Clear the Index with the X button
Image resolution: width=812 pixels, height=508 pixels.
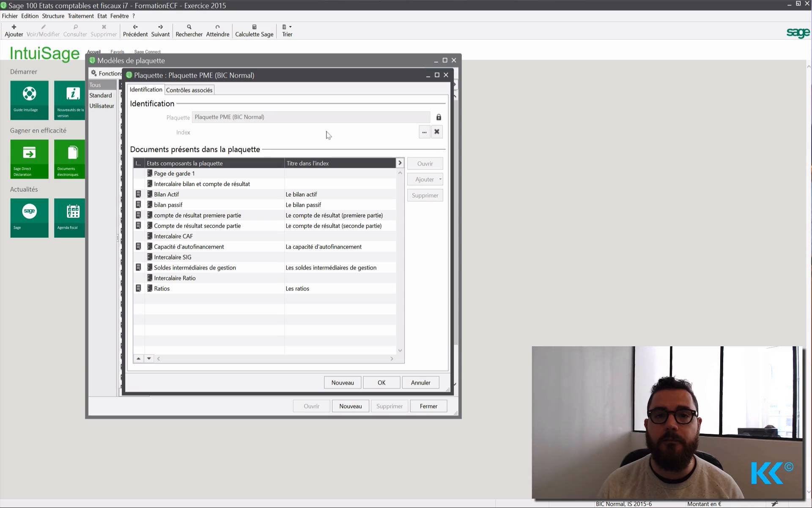point(437,132)
